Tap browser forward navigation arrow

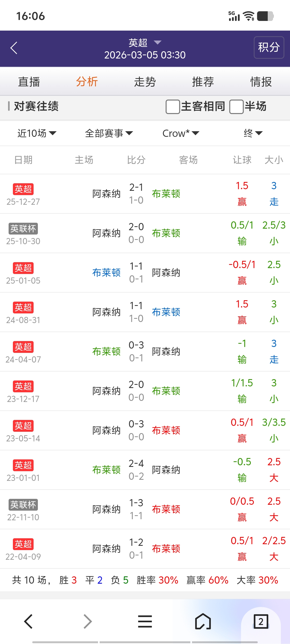88,621
